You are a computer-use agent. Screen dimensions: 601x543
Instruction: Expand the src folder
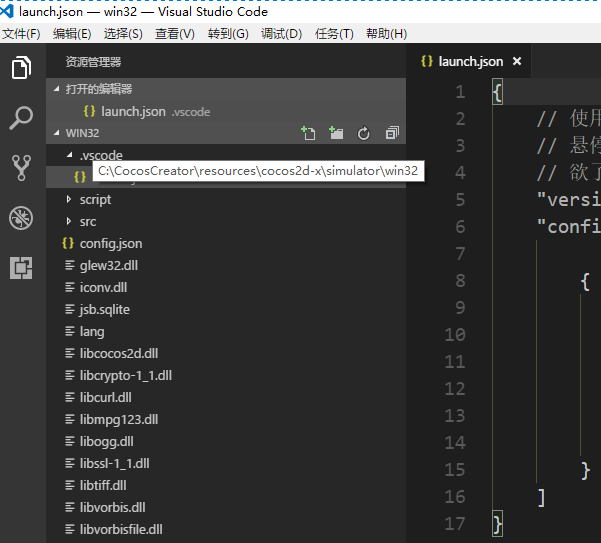[69, 221]
